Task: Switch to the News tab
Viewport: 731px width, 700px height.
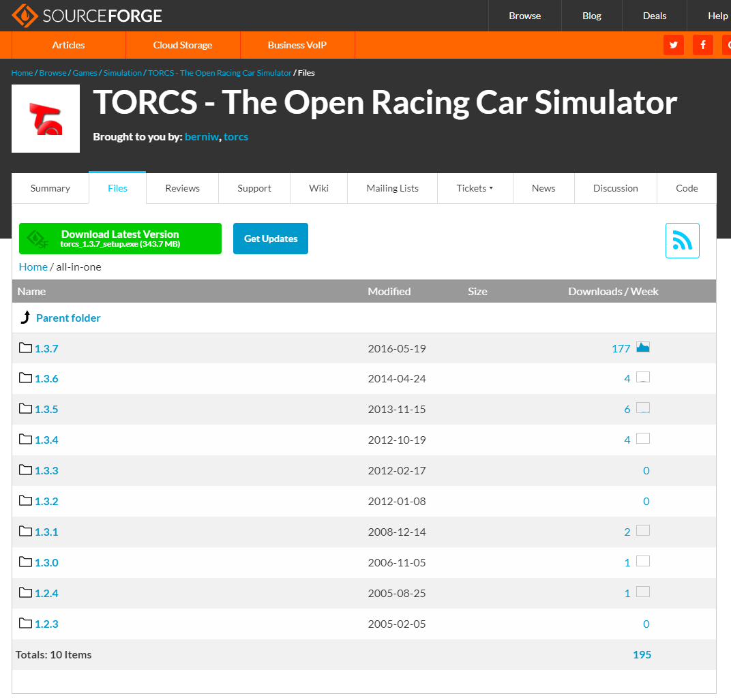Action: click(x=543, y=188)
